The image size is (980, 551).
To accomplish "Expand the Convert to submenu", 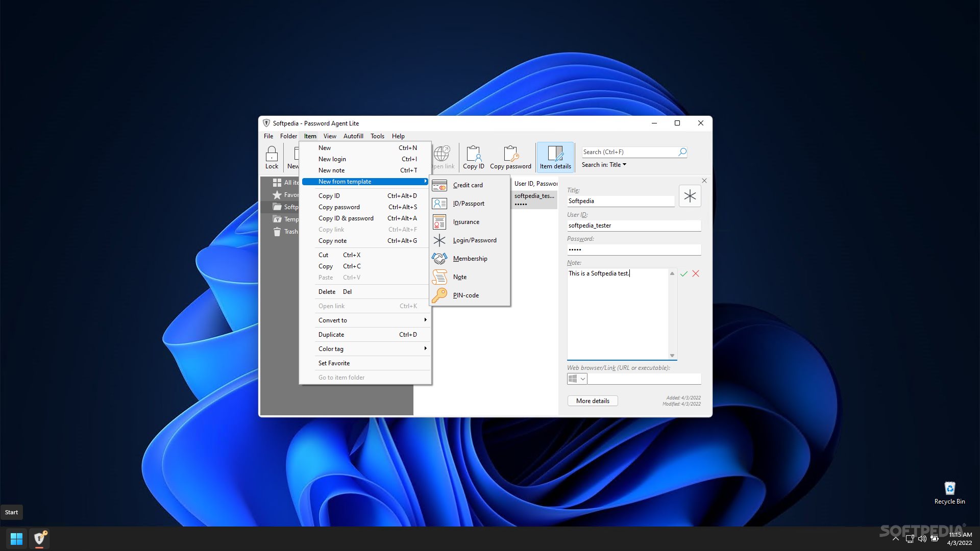I will (x=366, y=320).
